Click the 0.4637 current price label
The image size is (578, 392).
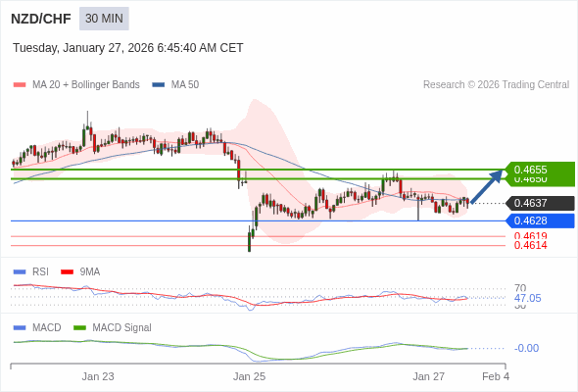click(x=540, y=203)
